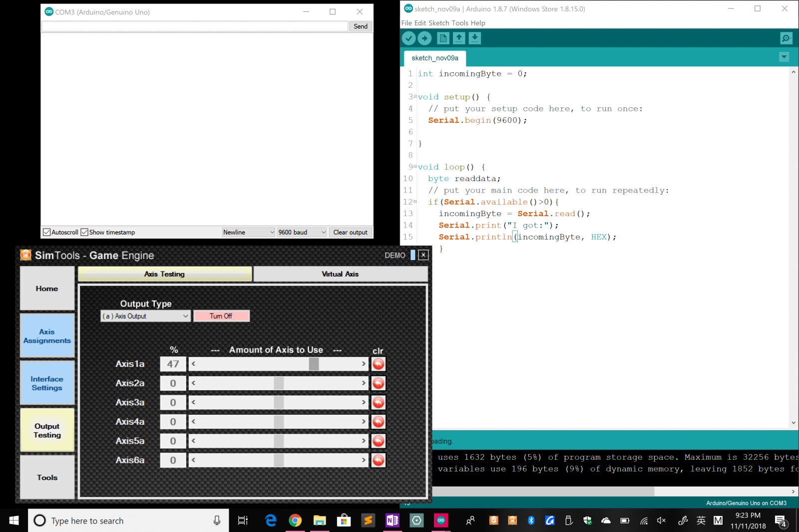Open the Arduino tab dropdown arrow
This screenshot has width=799, height=532.
click(784, 57)
